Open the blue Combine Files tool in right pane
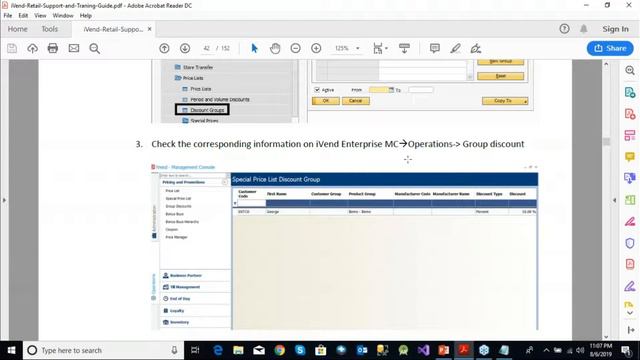Screen dimensions: 640x360 pyautogui.click(x=630, y=178)
